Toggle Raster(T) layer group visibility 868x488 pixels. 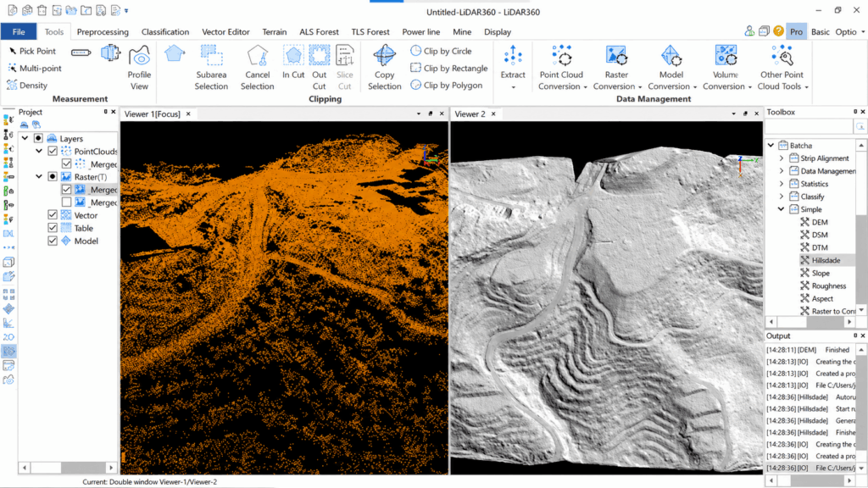click(x=53, y=176)
